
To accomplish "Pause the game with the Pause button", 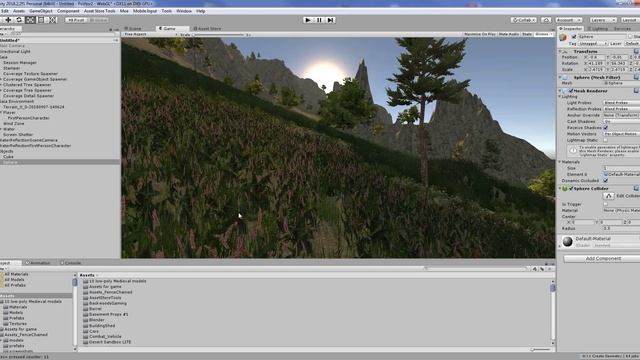I will pyautogui.click(x=319, y=20).
